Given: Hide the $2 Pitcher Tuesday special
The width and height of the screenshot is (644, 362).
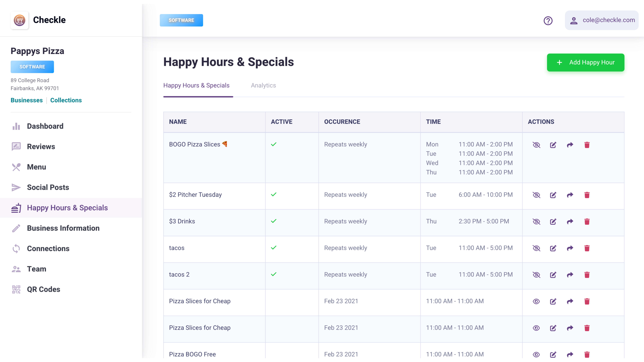Looking at the screenshot, I should [x=536, y=195].
